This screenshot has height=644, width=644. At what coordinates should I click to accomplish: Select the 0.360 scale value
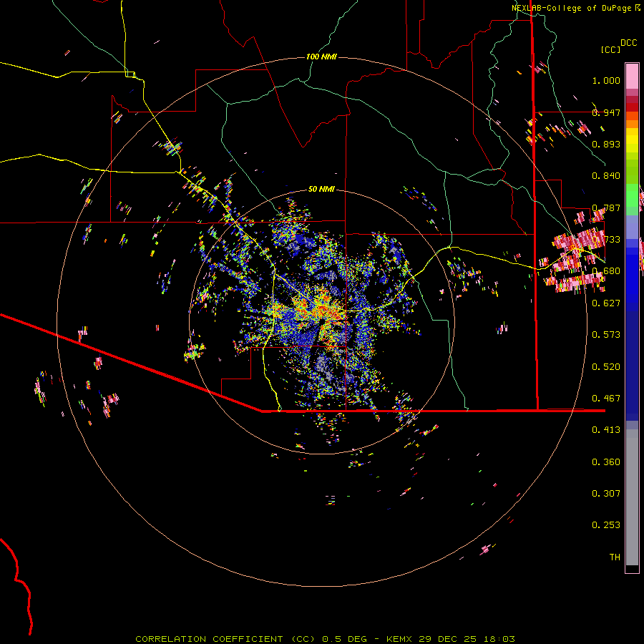[x=606, y=462]
